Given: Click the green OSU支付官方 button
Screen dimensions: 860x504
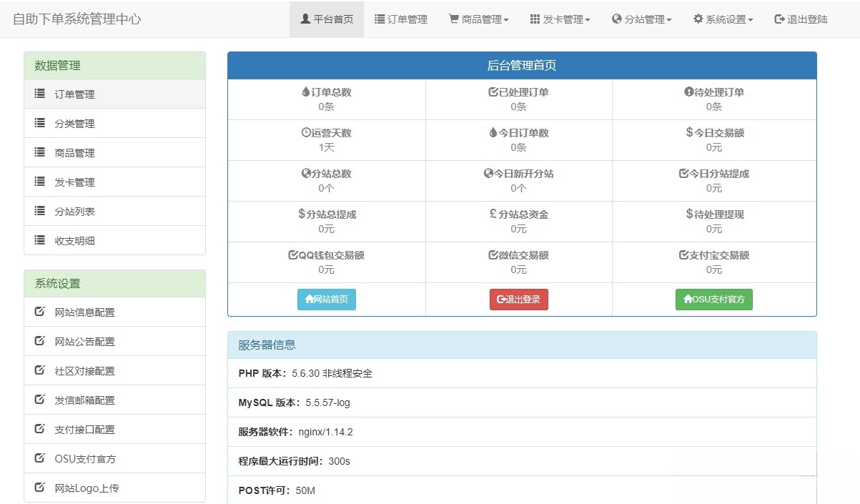Looking at the screenshot, I should coord(713,300).
